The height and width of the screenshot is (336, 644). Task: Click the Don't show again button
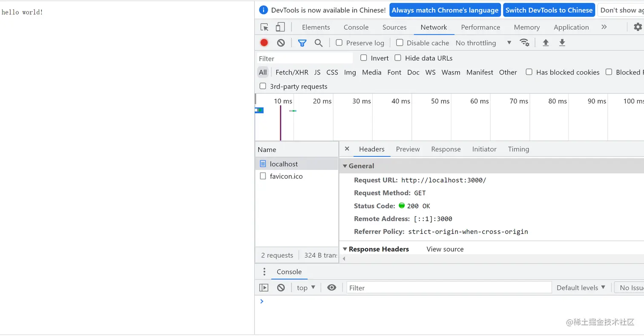(621, 10)
